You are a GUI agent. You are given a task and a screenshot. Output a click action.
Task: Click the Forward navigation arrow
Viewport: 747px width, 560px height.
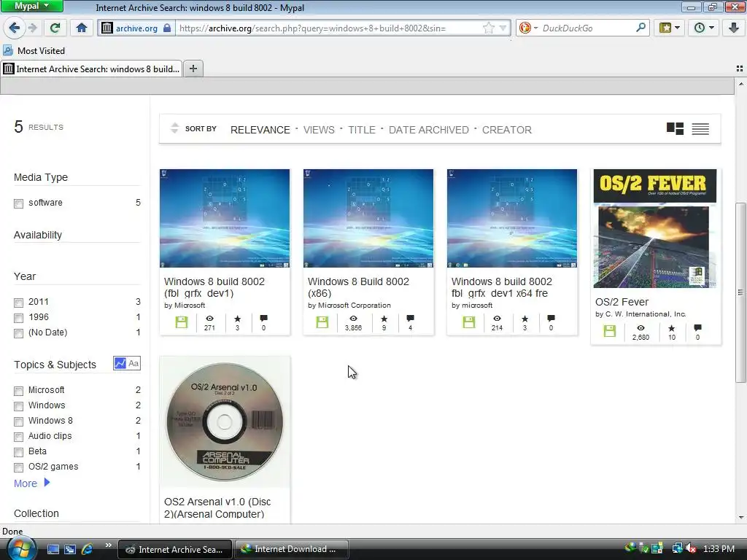click(32, 28)
